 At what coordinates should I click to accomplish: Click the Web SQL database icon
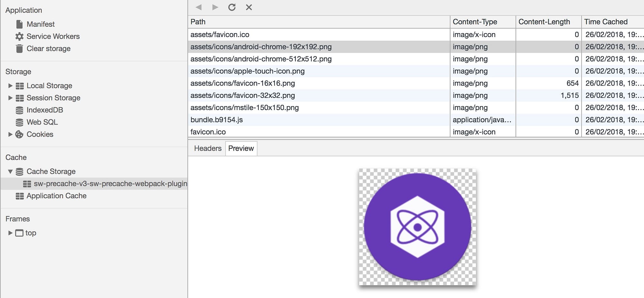(19, 122)
